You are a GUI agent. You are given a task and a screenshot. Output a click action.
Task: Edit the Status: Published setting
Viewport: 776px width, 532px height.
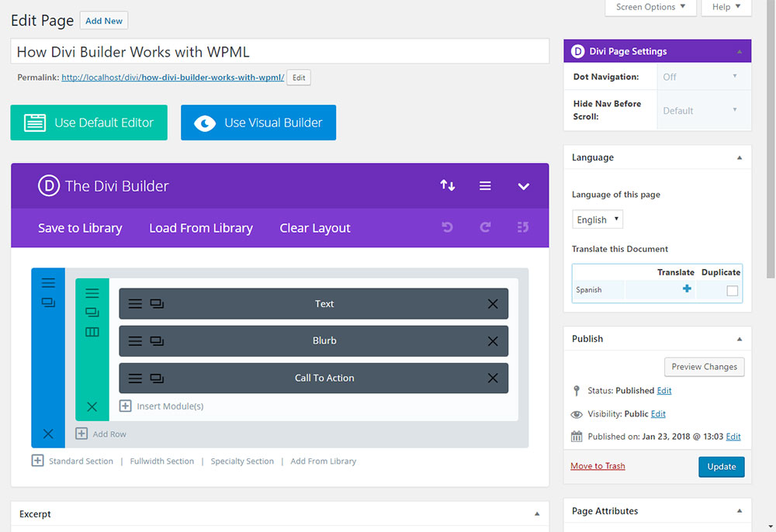tap(664, 391)
